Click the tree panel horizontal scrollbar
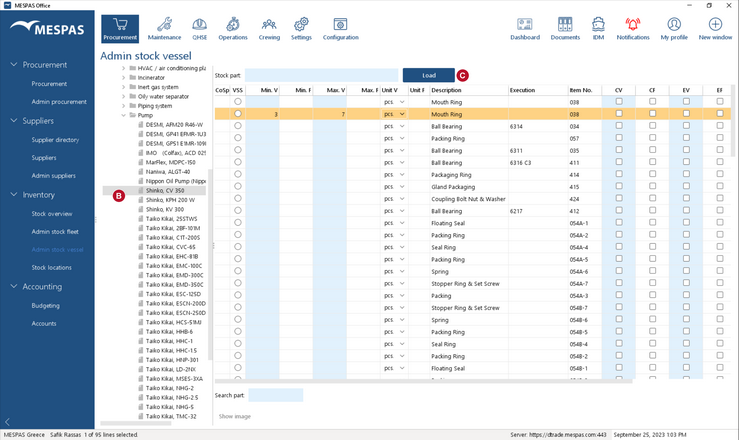This screenshot has width=739, height=440. 136,424
